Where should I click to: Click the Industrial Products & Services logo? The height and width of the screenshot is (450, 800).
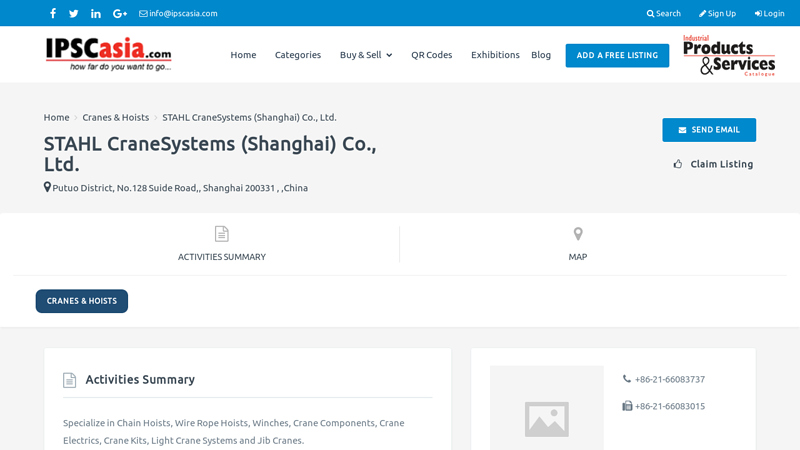(x=729, y=55)
